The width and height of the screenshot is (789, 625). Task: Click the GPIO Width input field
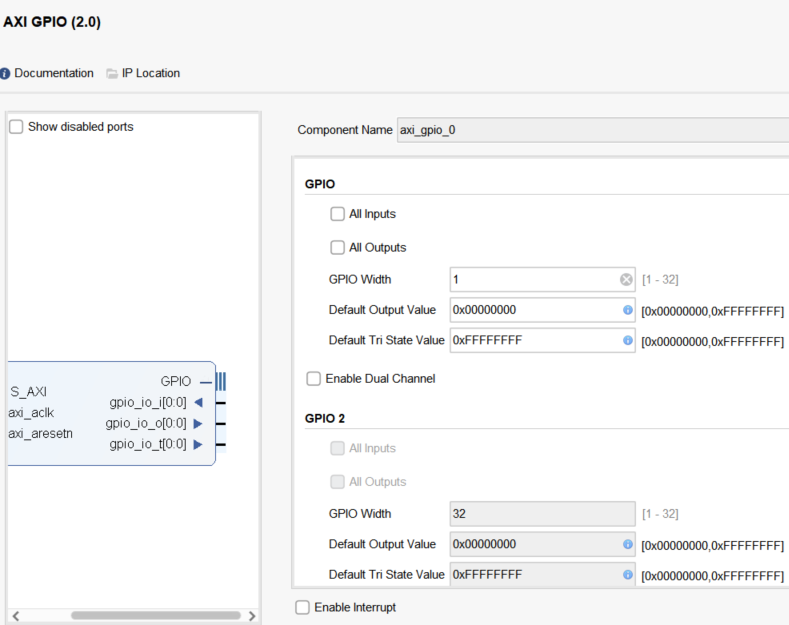tap(542, 279)
